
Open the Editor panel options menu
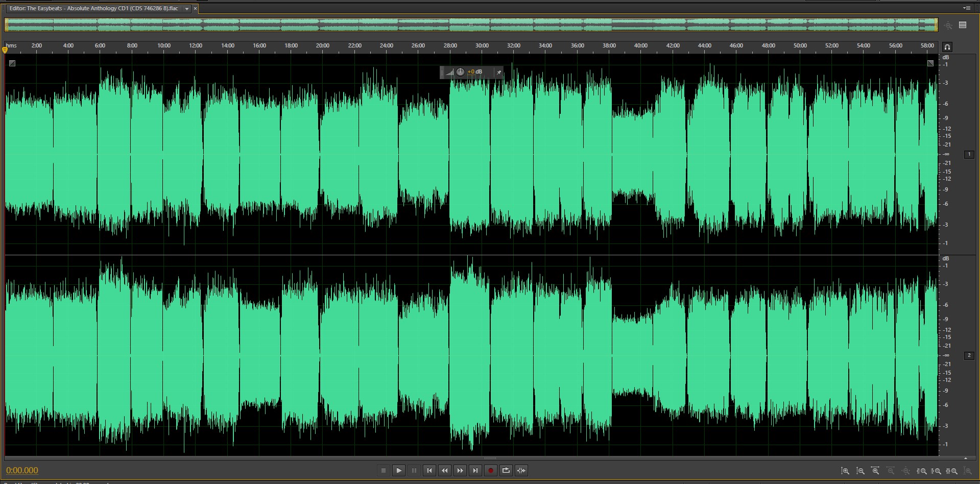[x=966, y=8]
